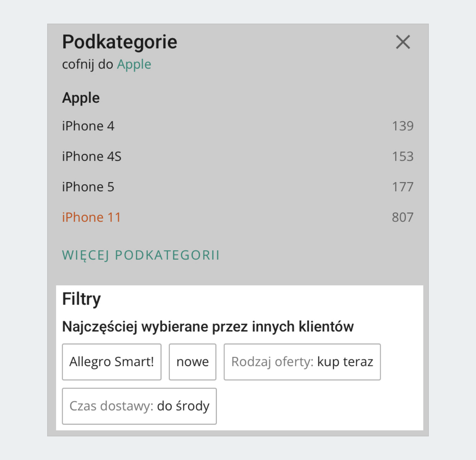476x460 pixels.
Task: Check the item count next to iPhone 11
Action: (x=403, y=217)
